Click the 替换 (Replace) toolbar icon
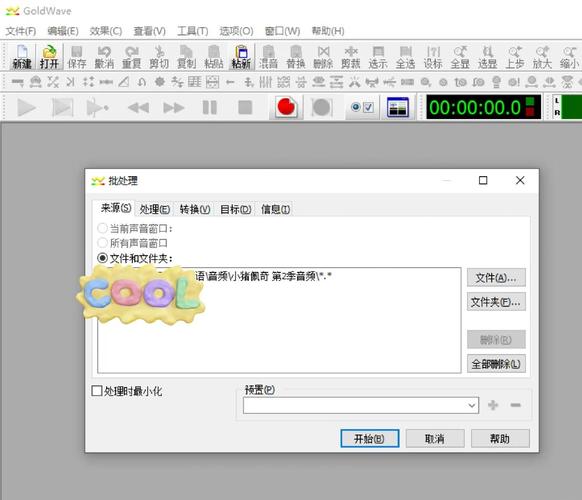The width and height of the screenshot is (582, 500). pyautogui.click(x=296, y=56)
